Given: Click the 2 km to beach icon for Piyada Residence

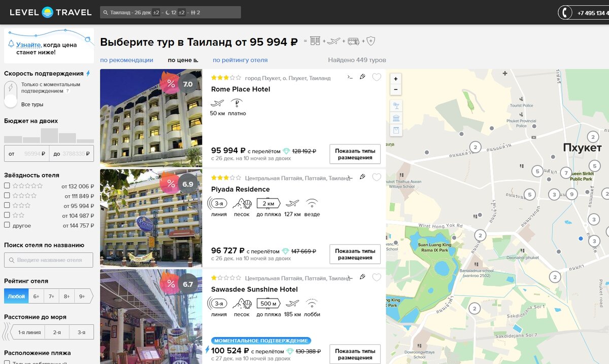Looking at the screenshot, I should (x=268, y=203).
